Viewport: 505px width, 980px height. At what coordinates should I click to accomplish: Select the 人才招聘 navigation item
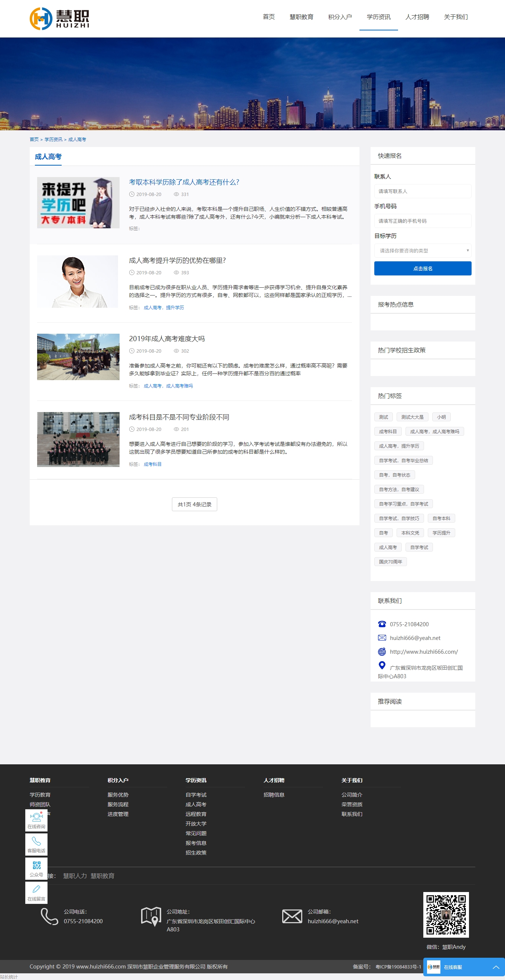tap(417, 17)
